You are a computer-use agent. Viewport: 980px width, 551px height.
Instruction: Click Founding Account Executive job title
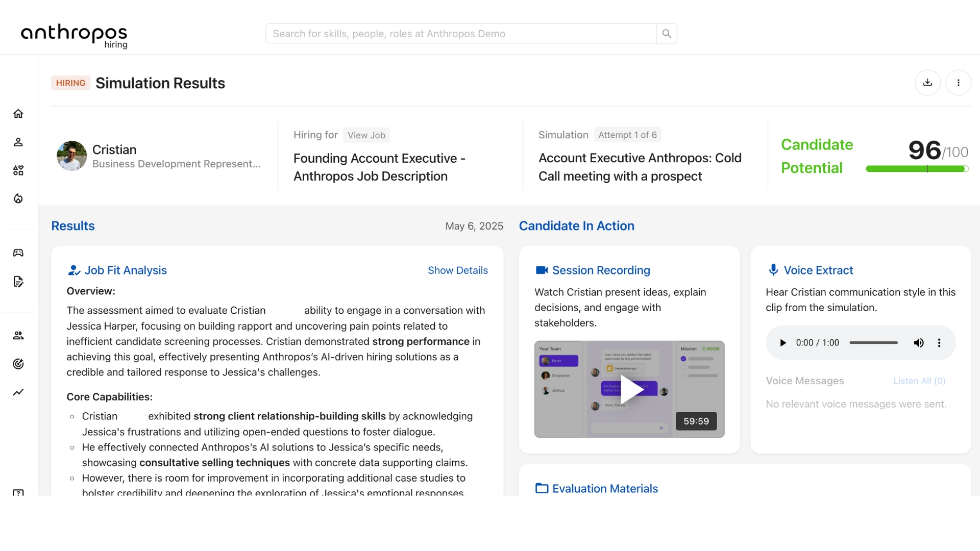point(379,167)
